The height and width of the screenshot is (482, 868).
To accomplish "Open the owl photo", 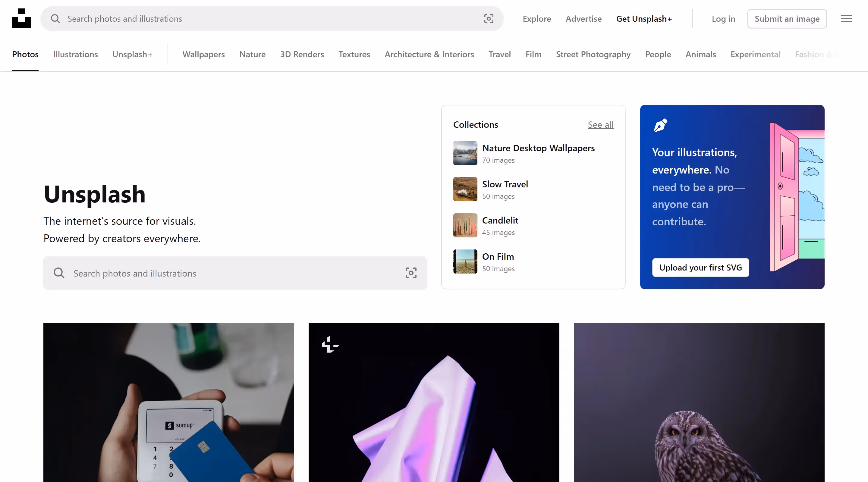I will pos(699,402).
